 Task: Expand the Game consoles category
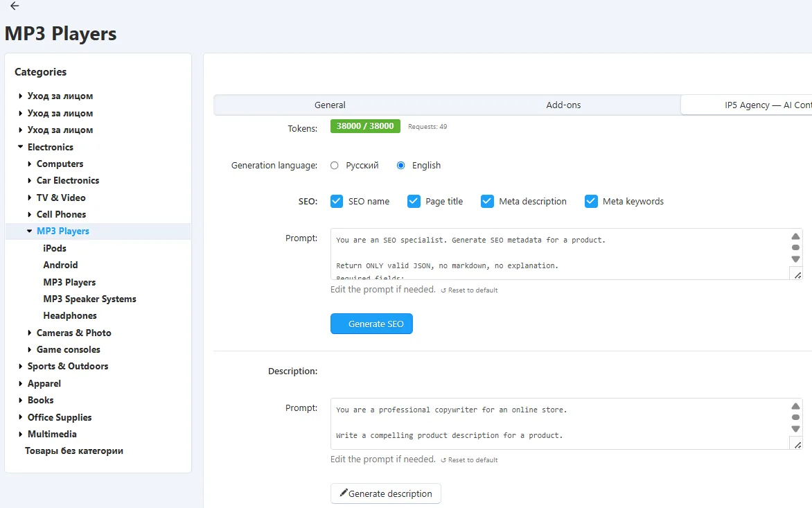point(30,349)
